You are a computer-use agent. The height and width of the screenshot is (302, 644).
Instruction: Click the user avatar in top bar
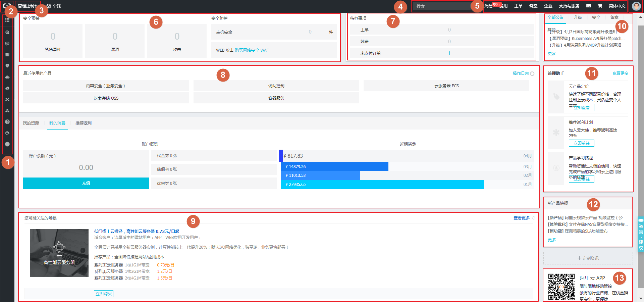pos(636,6)
